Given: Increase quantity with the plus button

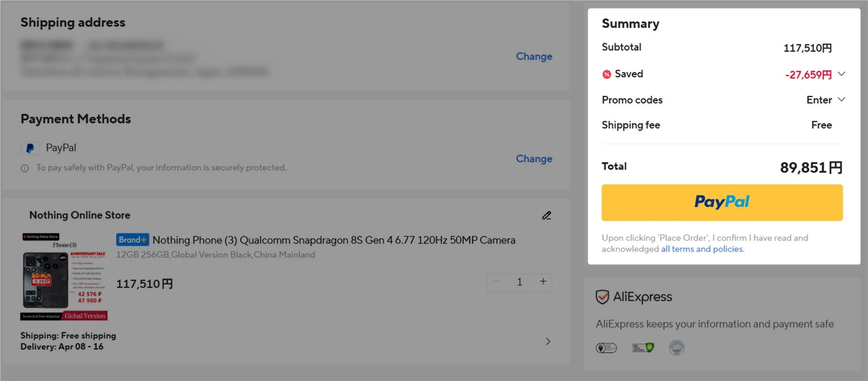Looking at the screenshot, I should tap(543, 281).
